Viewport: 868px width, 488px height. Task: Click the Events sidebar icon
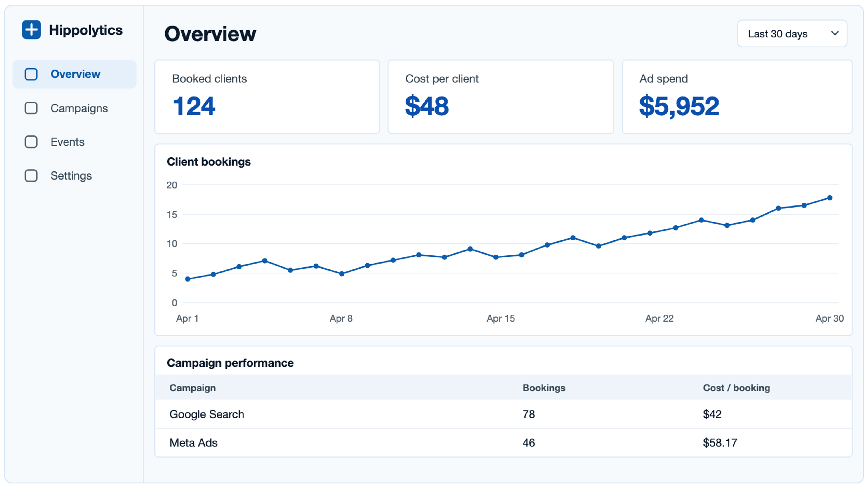[x=31, y=142]
